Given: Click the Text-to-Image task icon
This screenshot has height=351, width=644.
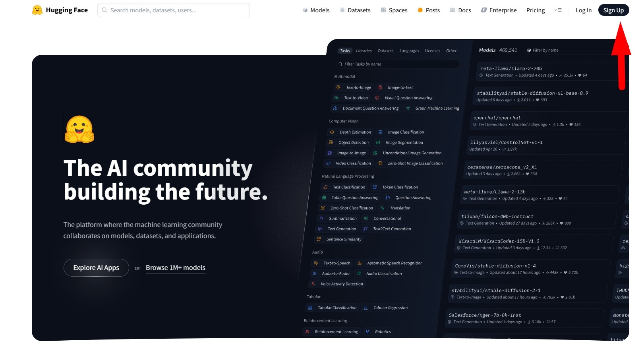Looking at the screenshot, I should coord(338,87).
